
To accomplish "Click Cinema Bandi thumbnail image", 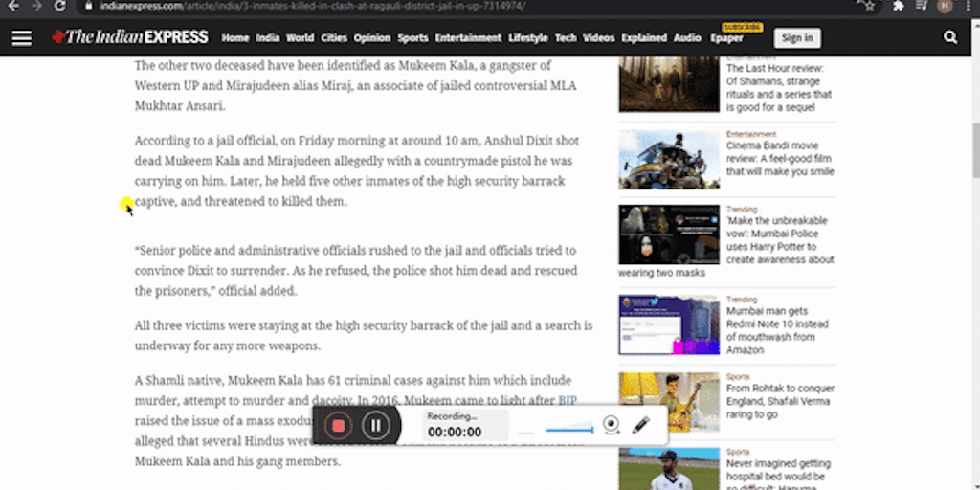I will pos(669,160).
